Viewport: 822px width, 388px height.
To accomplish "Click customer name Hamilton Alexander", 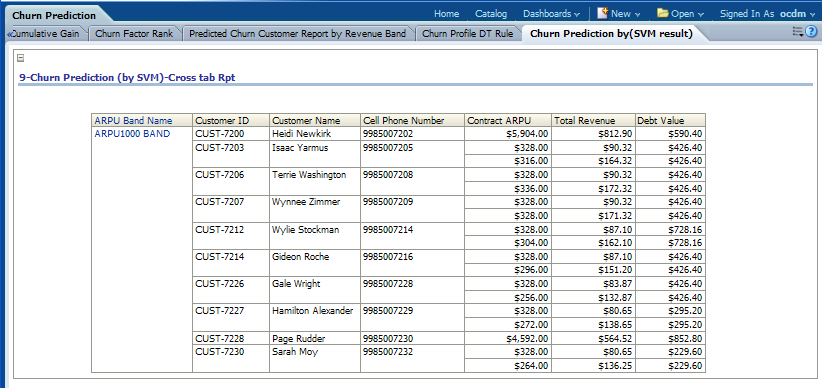I will coord(312,311).
